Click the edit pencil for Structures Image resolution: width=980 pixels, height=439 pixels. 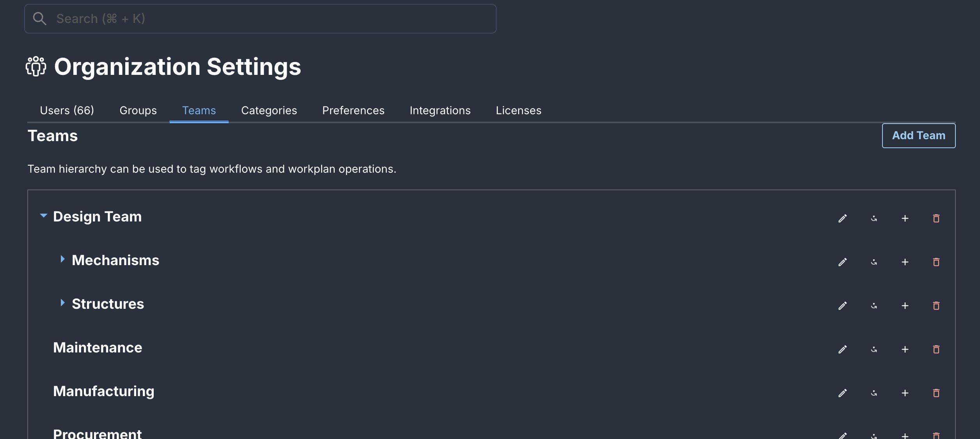point(842,306)
